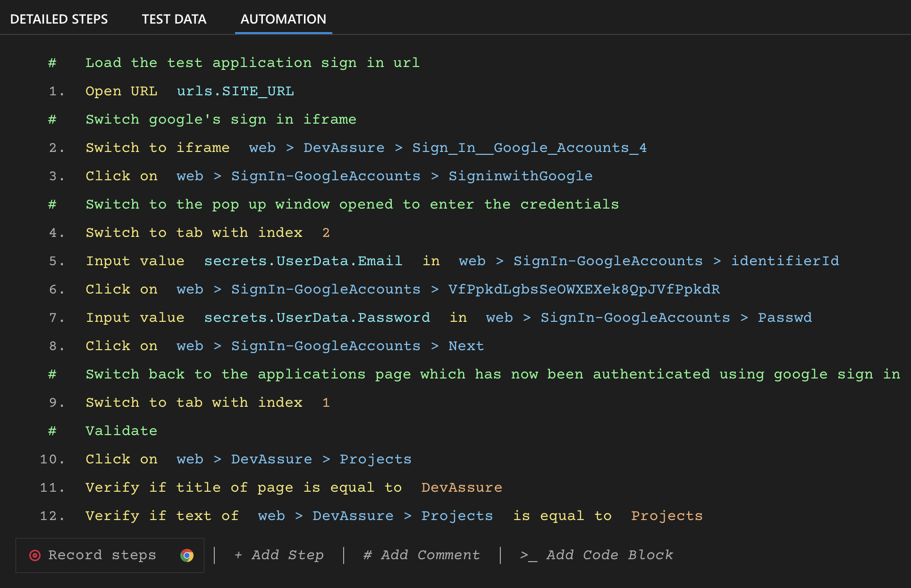Screen dimensions: 911x588
Task: Click the tab index value 2 in step 4
Action: pyautogui.click(x=326, y=232)
